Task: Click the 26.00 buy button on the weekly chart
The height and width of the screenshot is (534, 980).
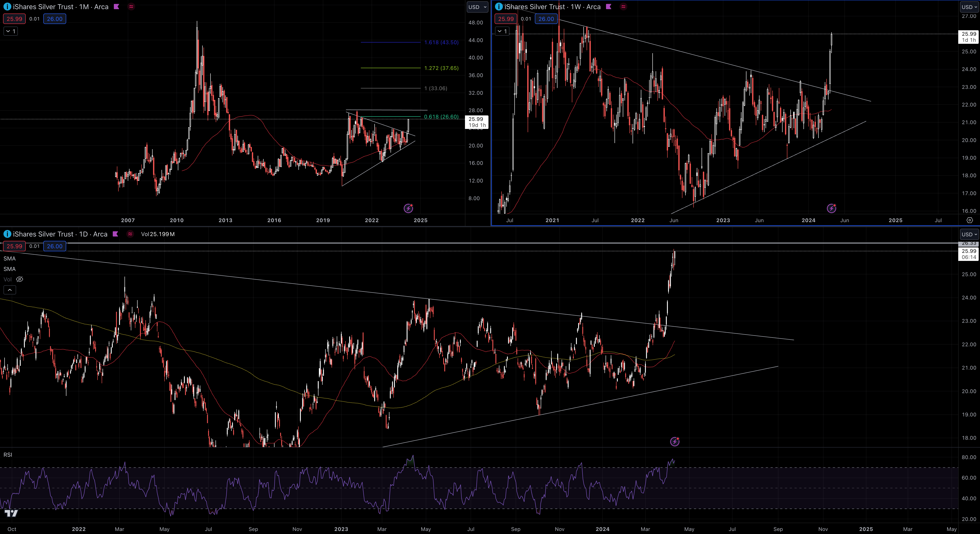Action: 546,19
